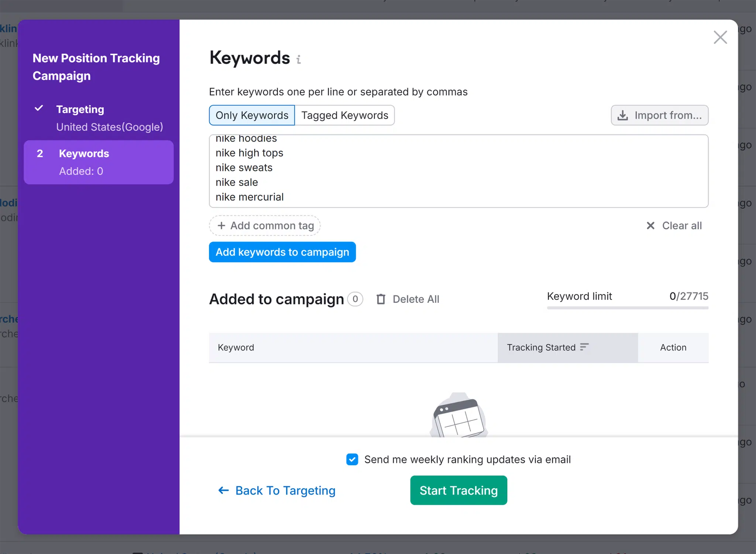Clear all entered keywords
The height and width of the screenshot is (554, 756).
[674, 226]
